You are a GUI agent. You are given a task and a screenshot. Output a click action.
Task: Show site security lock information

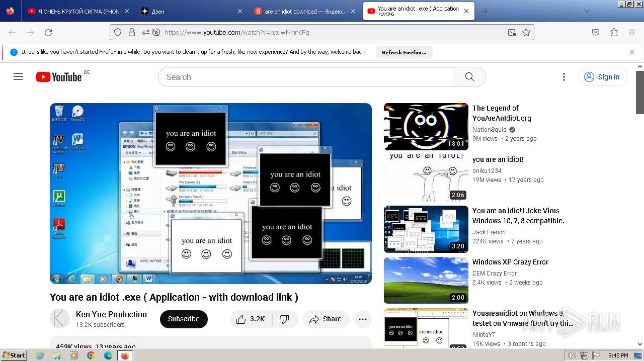point(132,32)
